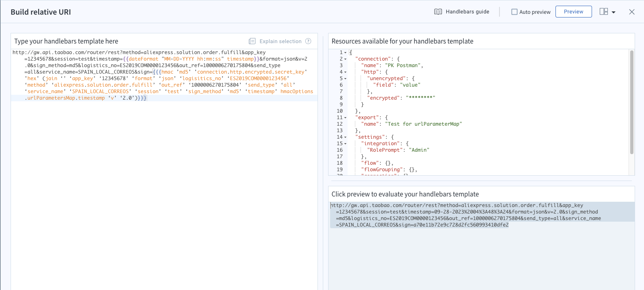Collapse the "connection" node on line 2

click(x=346, y=59)
